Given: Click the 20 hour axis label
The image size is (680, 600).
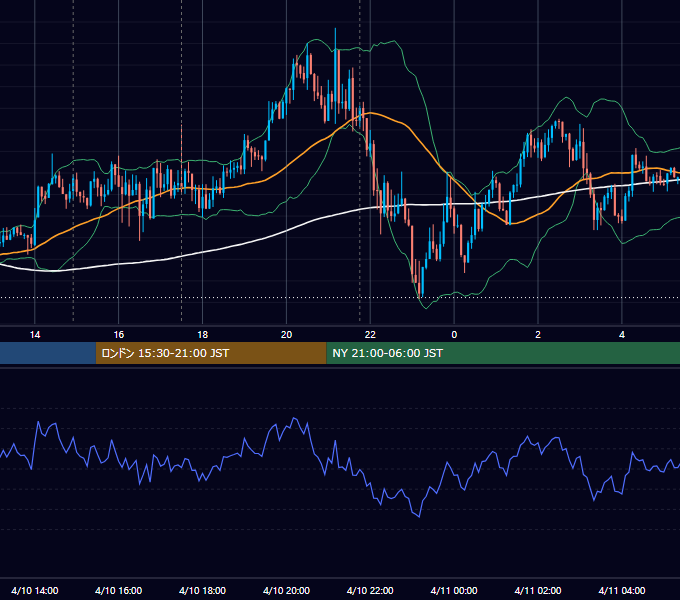Looking at the screenshot, I should tap(286, 335).
